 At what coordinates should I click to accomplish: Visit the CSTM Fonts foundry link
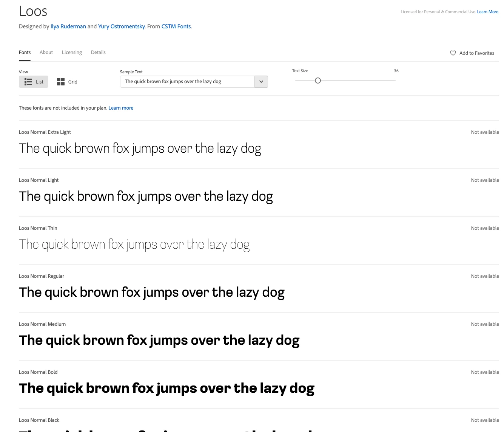[176, 26]
